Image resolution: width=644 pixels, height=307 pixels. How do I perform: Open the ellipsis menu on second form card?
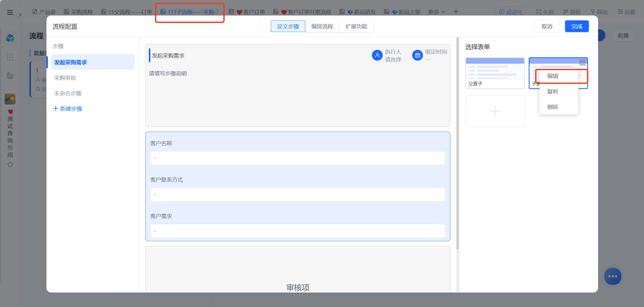[583, 63]
